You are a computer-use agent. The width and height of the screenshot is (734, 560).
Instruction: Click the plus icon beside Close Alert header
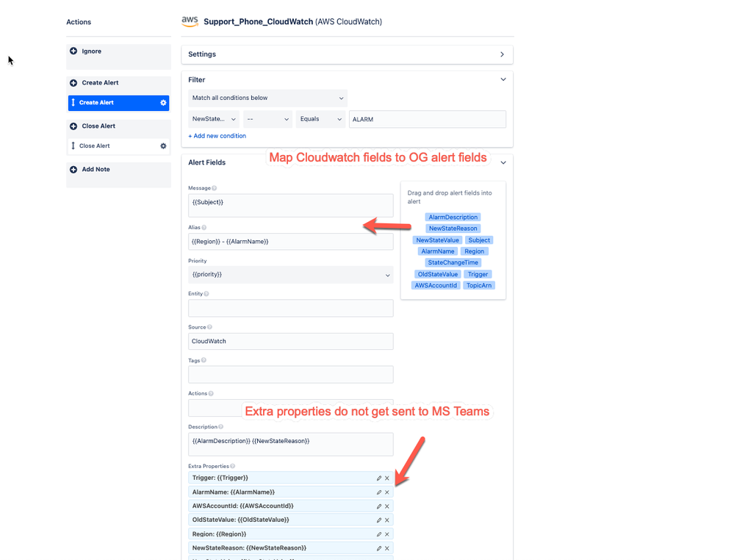click(x=73, y=126)
